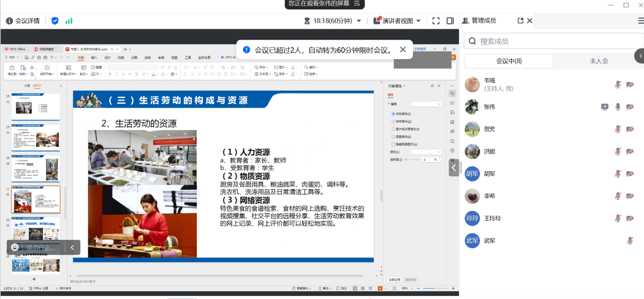Image resolution: width=644 pixels, height=299 pixels.
Task: Open the 会议详情 meeting info icon
Action: pos(9,21)
